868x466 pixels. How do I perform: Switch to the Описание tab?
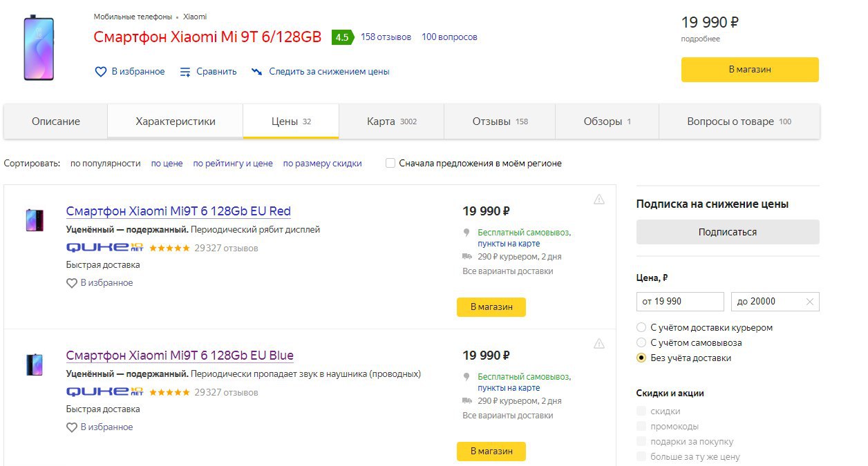click(56, 122)
